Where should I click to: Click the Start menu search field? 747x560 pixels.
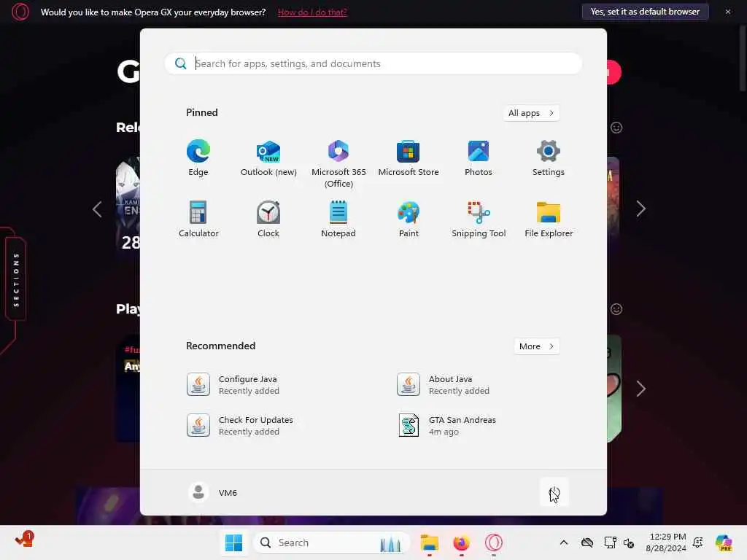click(373, 63)
